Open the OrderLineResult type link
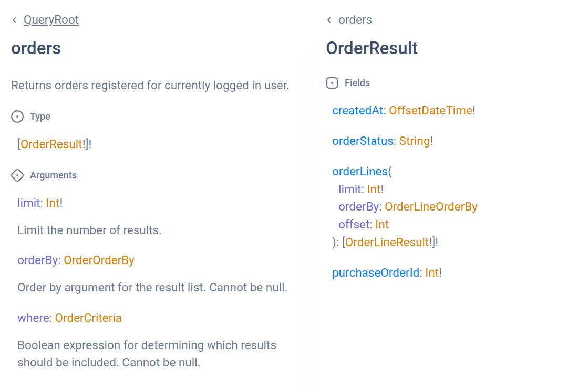Viewport: 588px width, 389px height. 388,242
